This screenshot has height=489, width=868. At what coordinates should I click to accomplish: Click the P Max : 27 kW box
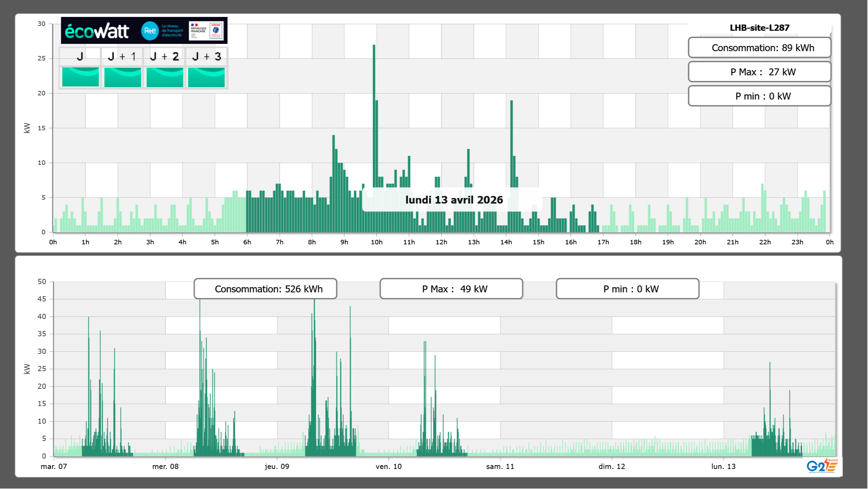click(759, 72)
